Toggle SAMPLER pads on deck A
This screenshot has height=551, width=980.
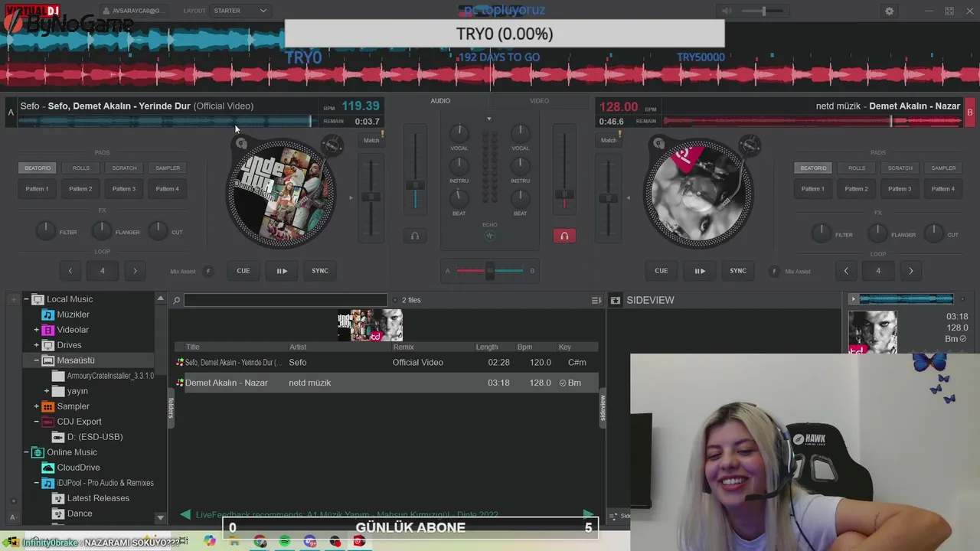(x=168, y=168)
